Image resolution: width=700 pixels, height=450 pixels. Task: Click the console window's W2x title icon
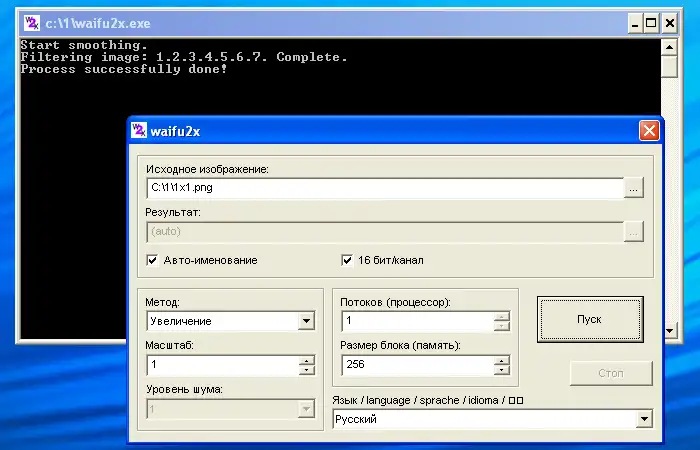pyautogui.click(x=31, y=23)
